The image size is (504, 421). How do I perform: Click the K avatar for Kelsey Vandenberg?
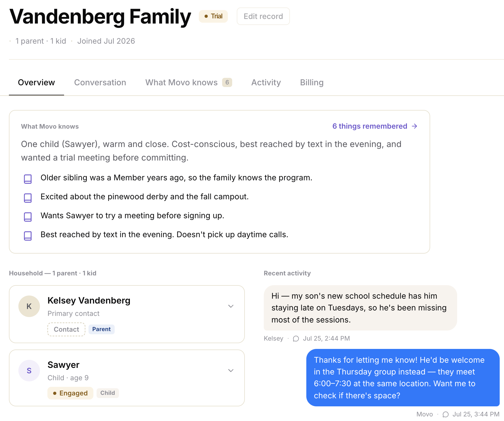point(29,306)
